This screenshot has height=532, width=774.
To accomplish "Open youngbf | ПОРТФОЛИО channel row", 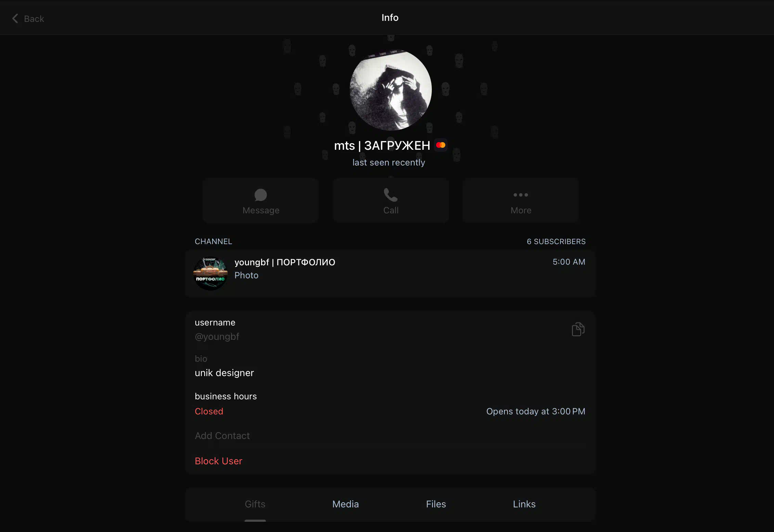I will point(390,274).
